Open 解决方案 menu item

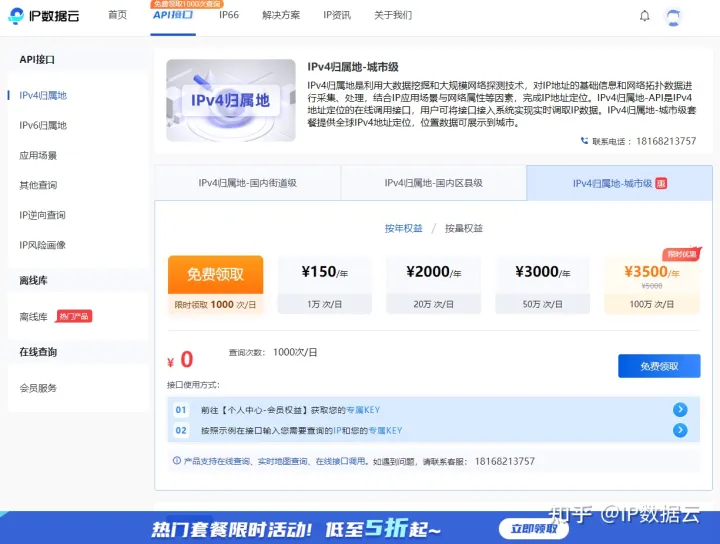pos(281,15)
